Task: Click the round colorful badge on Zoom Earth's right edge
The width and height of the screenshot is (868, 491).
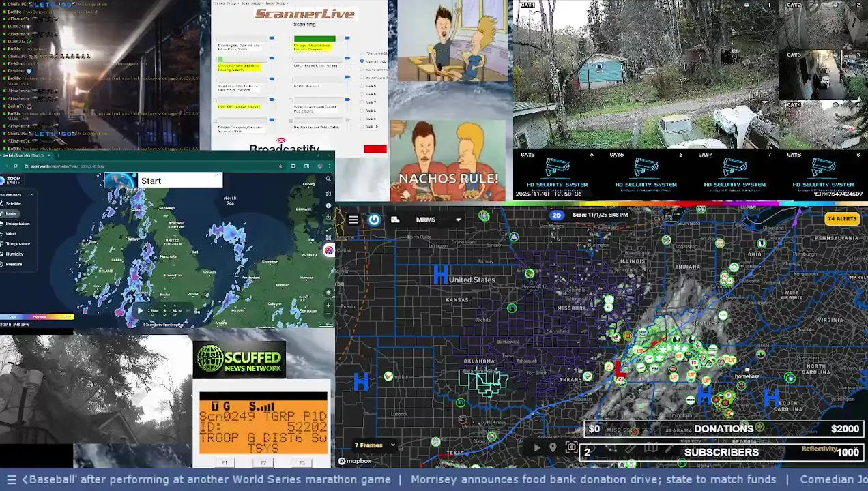Action: point(329,250)
